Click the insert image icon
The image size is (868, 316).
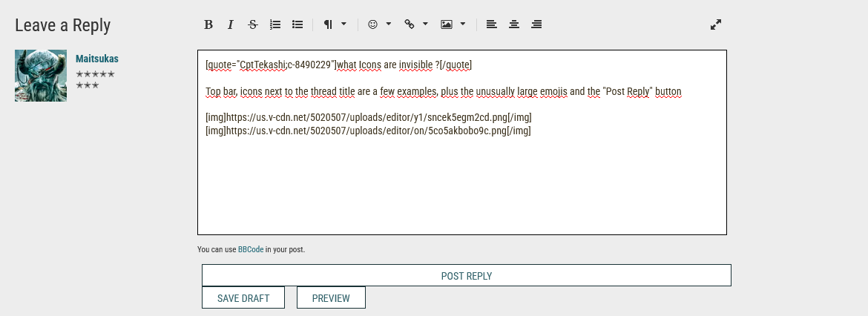[447, 24]
